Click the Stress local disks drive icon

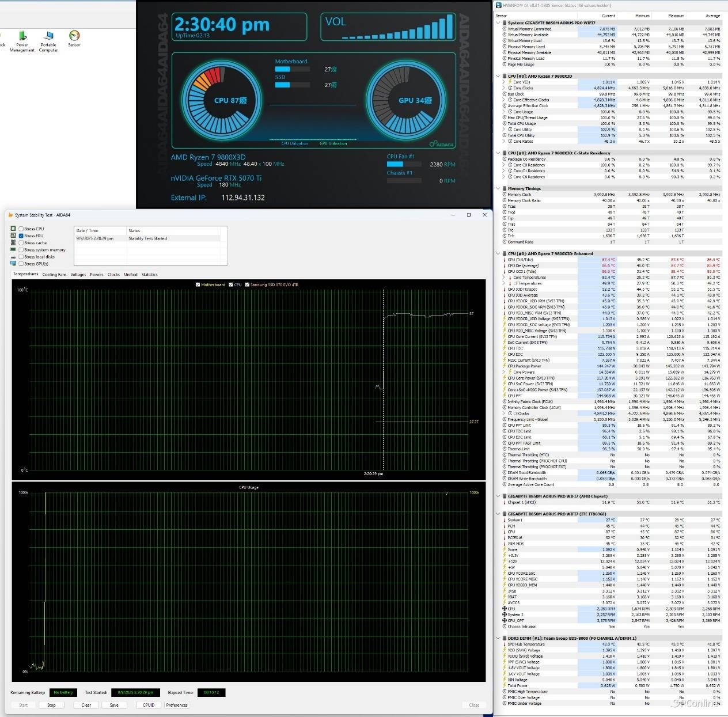(13, 257)
